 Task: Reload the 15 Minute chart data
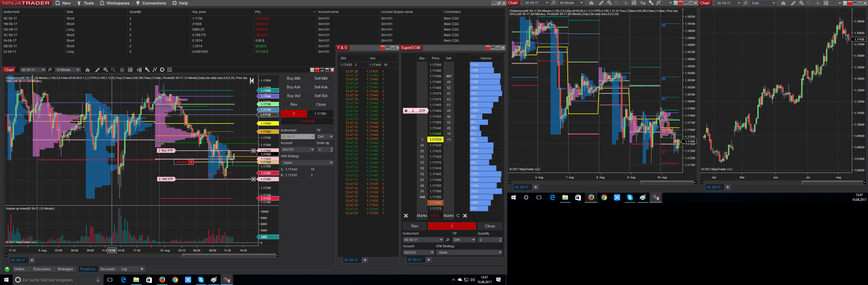[162, 70]
